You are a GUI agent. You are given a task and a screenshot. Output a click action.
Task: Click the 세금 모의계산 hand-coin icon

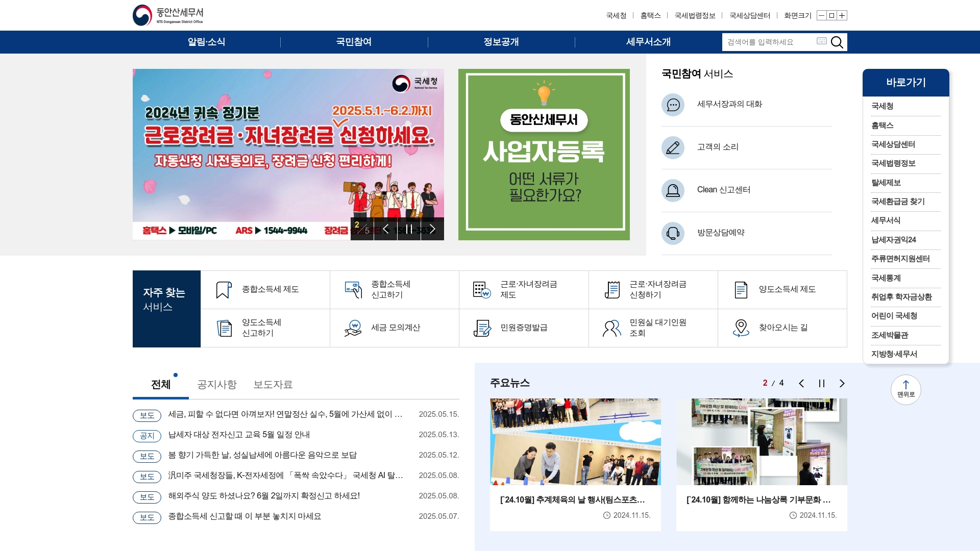tap(353, 328)
